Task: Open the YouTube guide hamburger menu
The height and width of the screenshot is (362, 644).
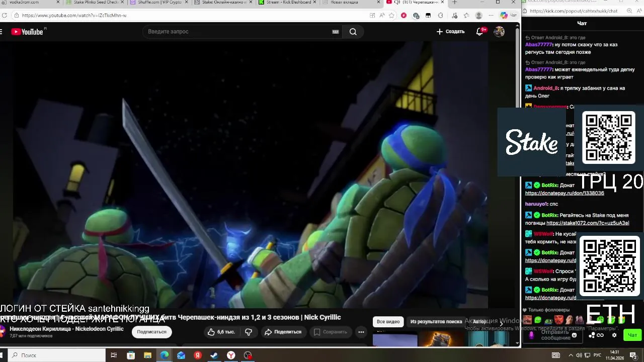Action: coord(2,32)
